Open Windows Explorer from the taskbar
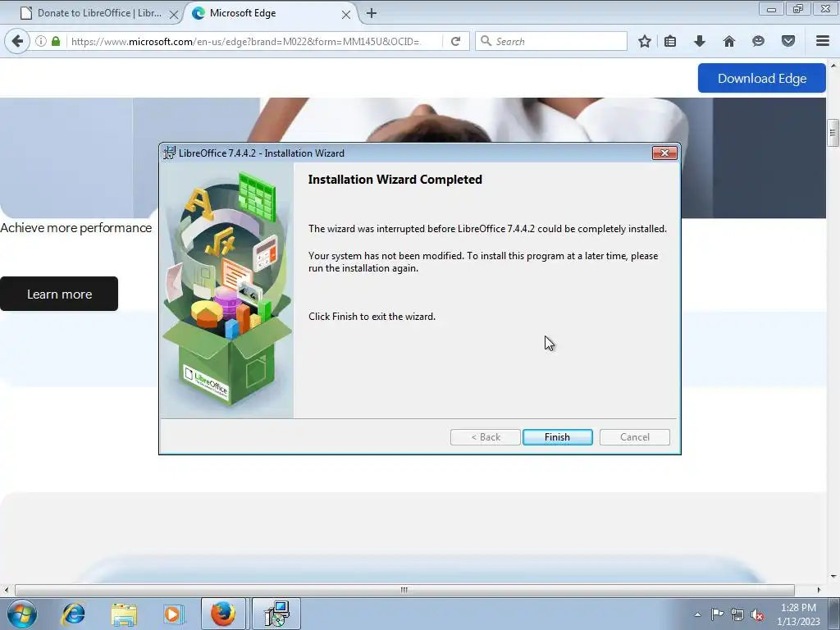This screenshot has width=840, height=630. [124, 614]
